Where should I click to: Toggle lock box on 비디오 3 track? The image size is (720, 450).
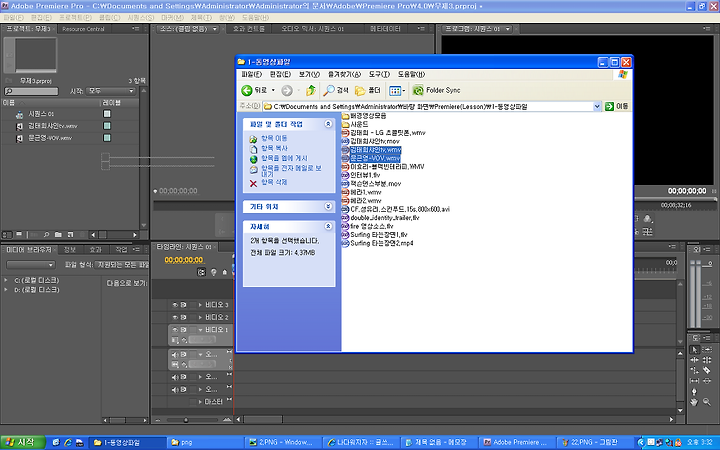point(193,305)
